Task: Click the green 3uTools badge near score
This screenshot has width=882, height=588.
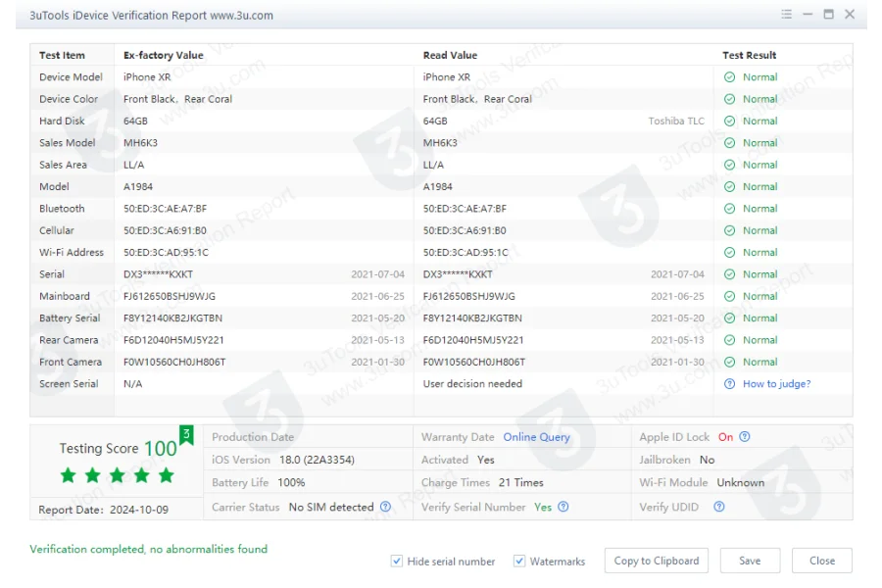Action: pyautogui.click(x=186, y=434)
